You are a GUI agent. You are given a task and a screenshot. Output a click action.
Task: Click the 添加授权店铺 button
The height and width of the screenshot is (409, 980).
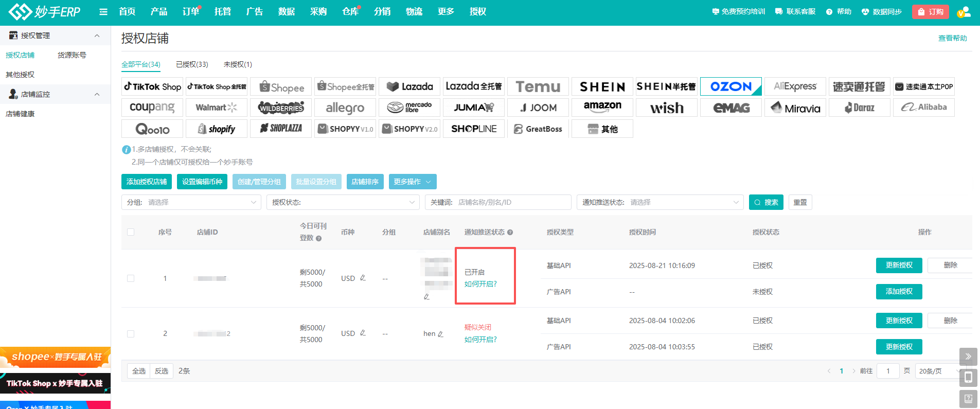tap(147, 182)
